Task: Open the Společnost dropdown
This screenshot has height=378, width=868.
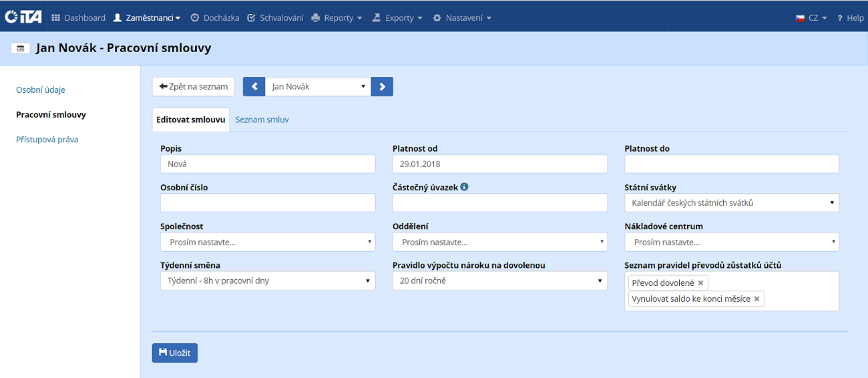Action: (268, 242)
